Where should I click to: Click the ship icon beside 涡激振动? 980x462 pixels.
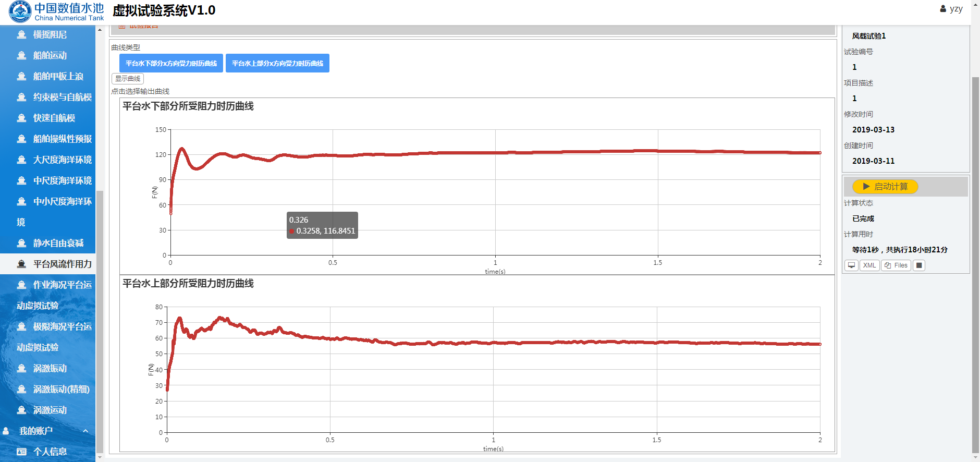pos(21,369)
